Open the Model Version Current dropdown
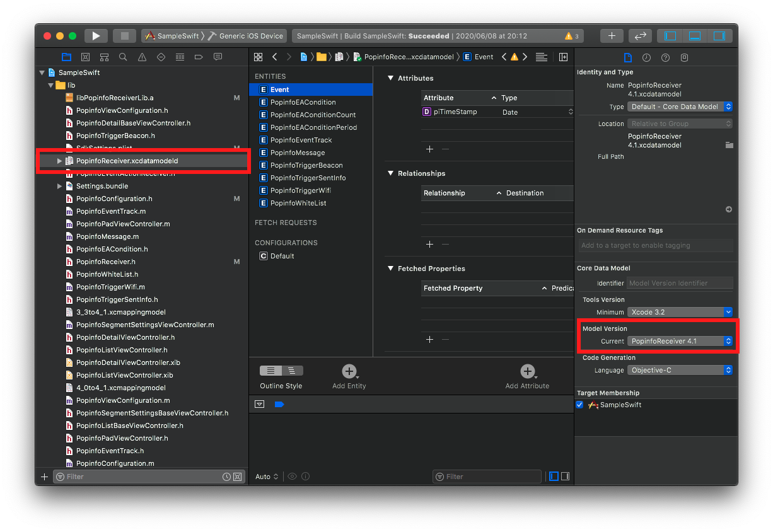This screenshot has width=773, height=532. coord(680,341)
